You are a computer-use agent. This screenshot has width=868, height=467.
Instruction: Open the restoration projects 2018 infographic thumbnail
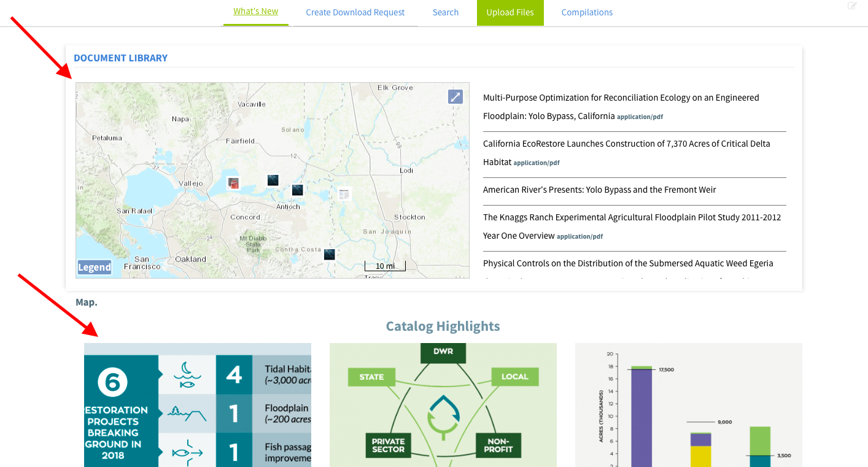[x=198, y=404]
